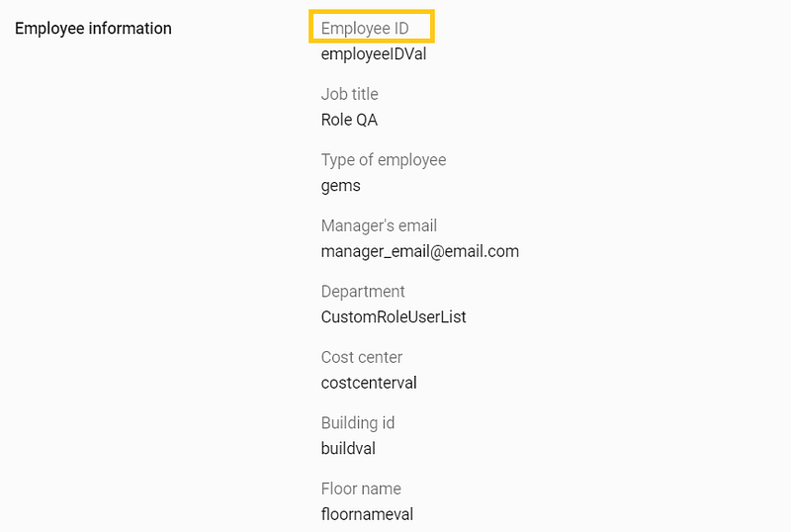Click the word QA in the job title
This screenshot has width=791, height=532.
pos(367,120)
